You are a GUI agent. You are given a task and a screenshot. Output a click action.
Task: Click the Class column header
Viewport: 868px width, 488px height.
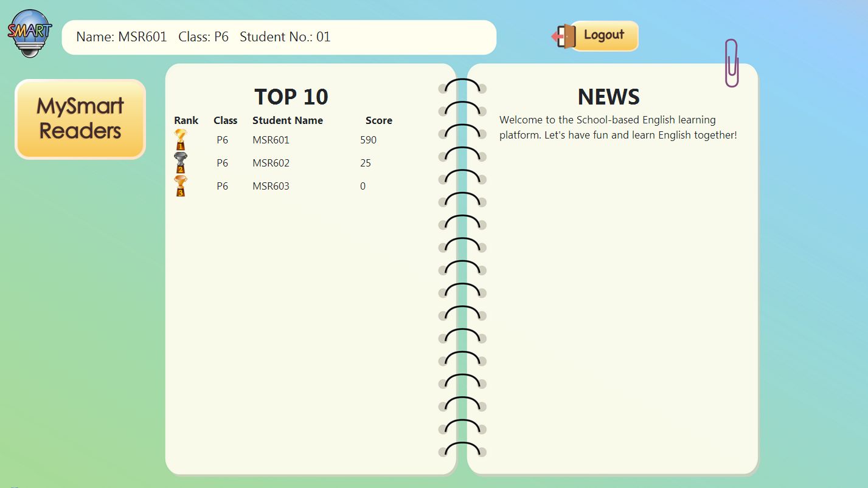pos(225,120)
